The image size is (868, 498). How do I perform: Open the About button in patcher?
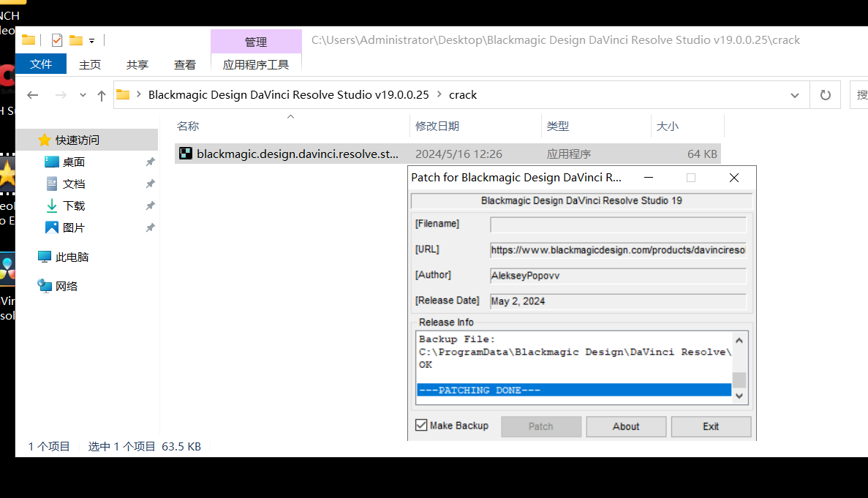pyautogui.click(x=625, y=426)
